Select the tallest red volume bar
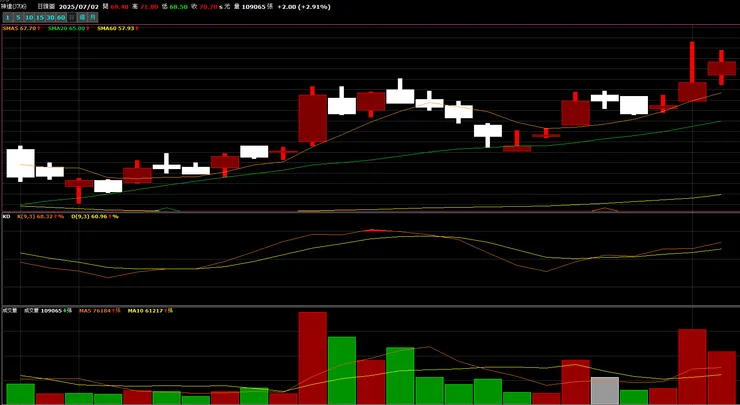 [312, 358]
